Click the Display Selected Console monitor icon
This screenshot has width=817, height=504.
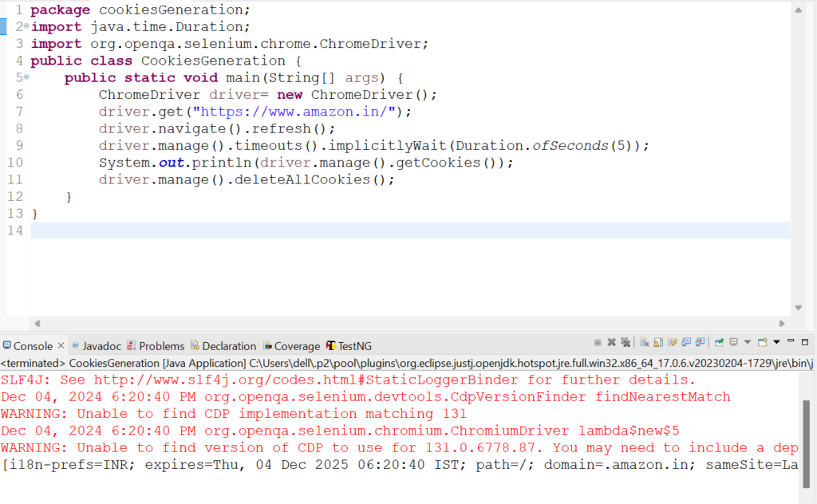(734, 343)
